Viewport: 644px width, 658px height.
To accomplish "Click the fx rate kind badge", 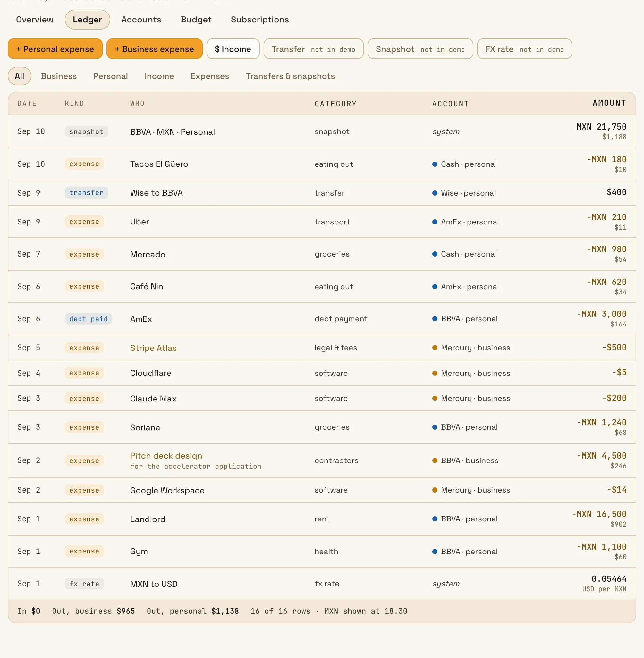I will (x=84, y=584).
